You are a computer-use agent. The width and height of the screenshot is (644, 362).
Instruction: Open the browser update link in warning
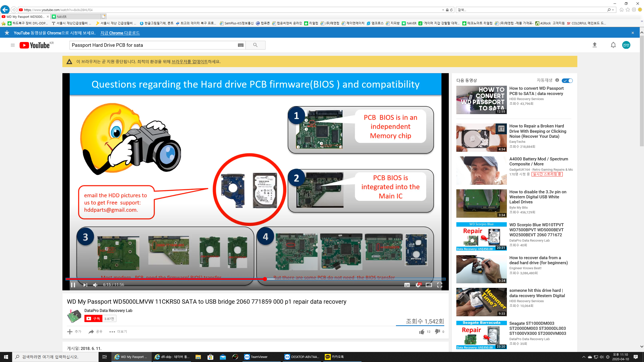pyautogui.click(x=190, y=62)
